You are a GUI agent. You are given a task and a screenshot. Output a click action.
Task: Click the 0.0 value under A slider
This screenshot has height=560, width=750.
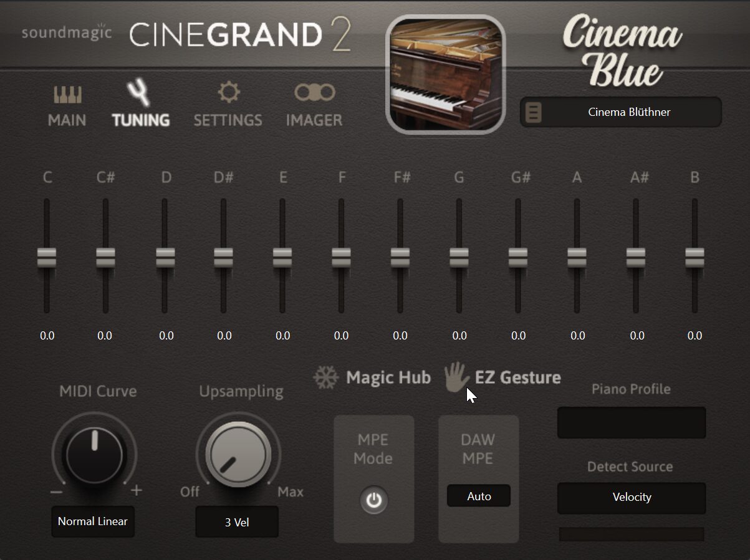point(578,336)
